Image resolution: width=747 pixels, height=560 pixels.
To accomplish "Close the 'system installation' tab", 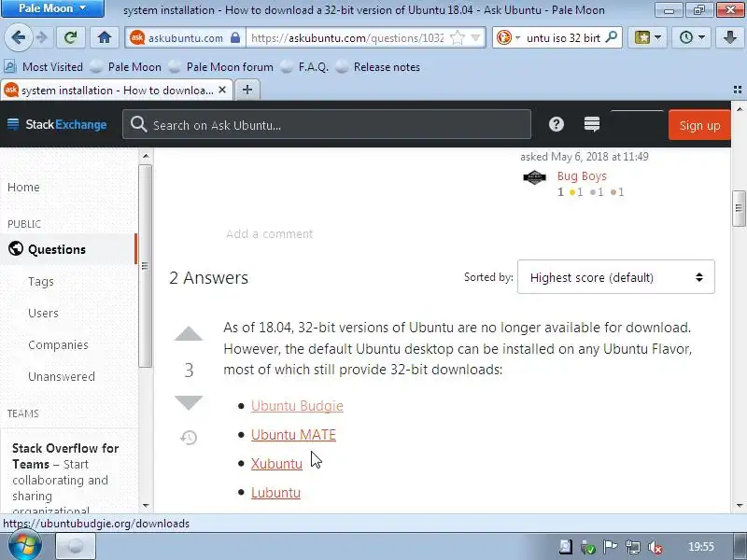I will 222,90.
